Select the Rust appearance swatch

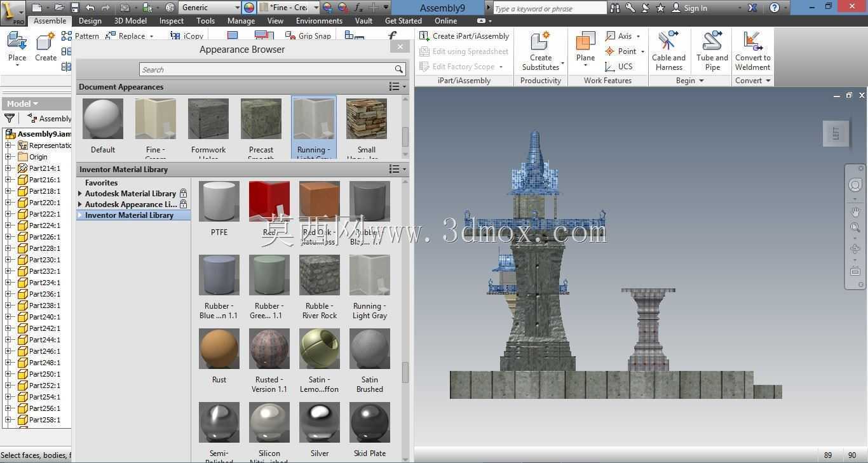coord(219,356)
